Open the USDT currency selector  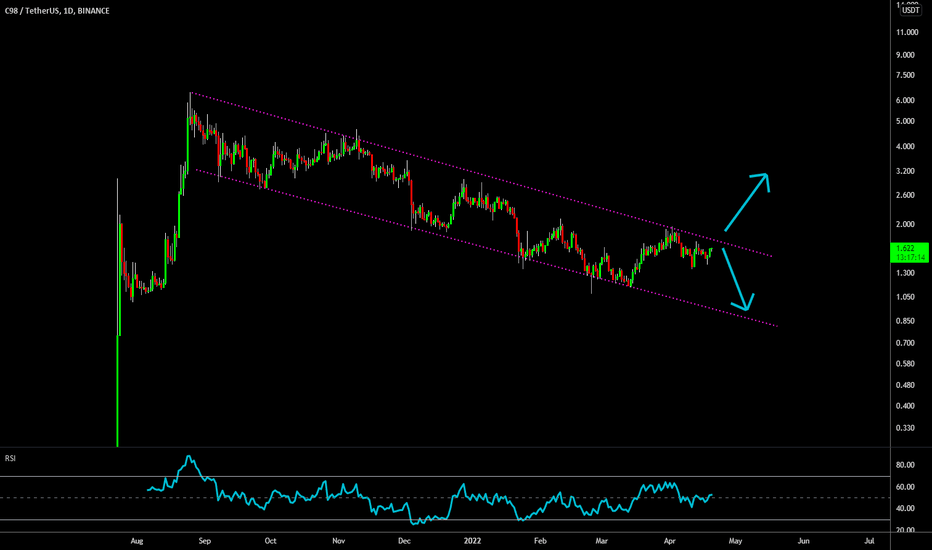tap(910, 10)
